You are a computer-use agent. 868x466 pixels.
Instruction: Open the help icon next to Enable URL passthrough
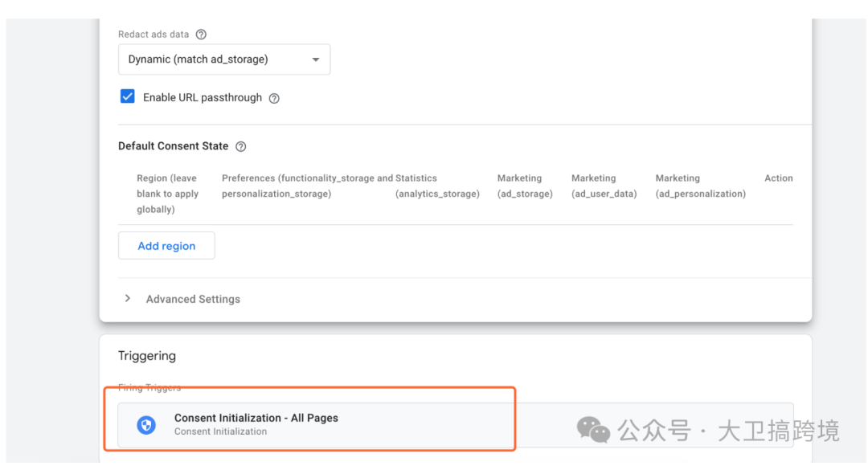tap(274, 98)
